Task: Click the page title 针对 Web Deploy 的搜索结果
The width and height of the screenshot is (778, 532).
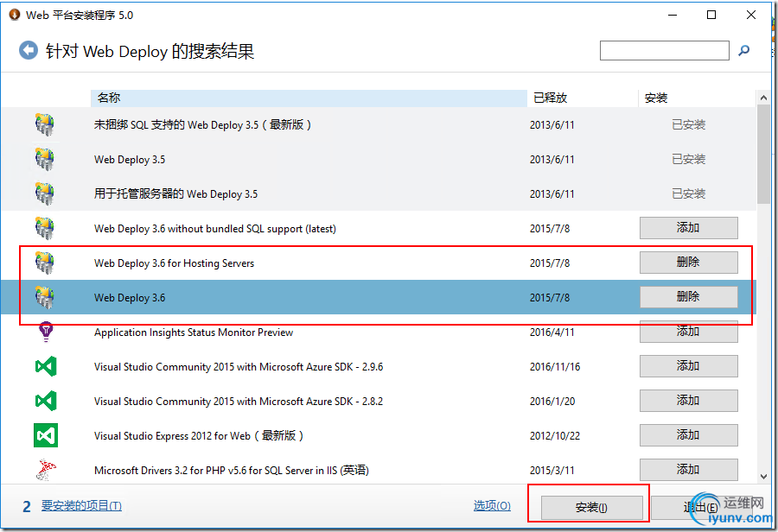Action: click(150, 51)
